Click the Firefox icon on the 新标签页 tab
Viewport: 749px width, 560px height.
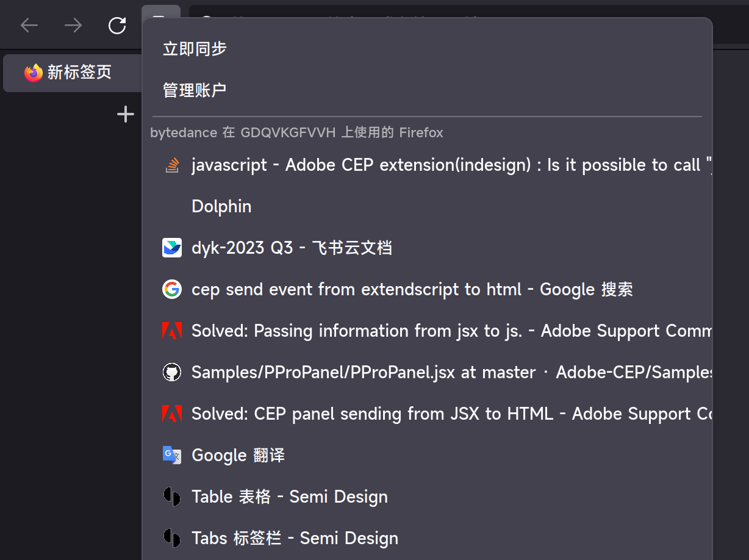tap(34, 73)
